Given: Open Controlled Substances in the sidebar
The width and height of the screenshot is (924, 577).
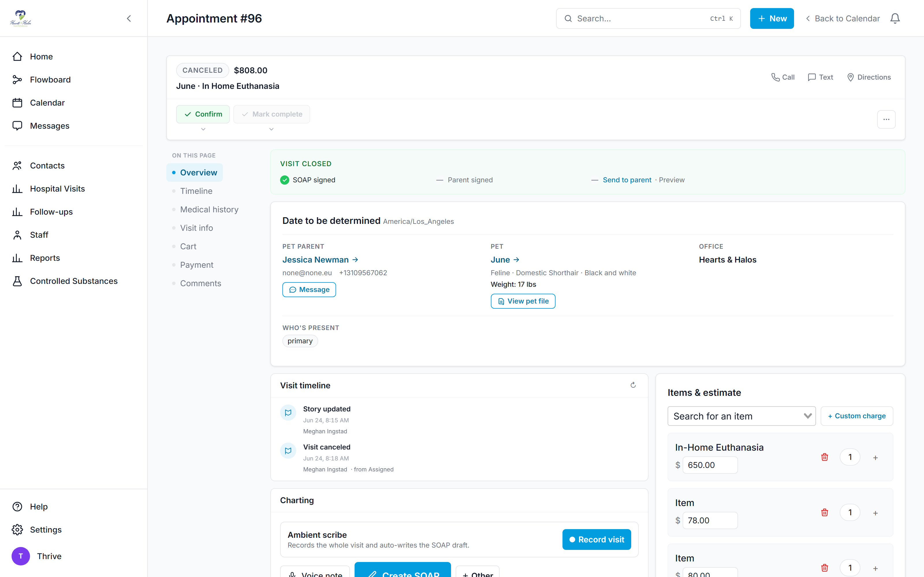Looking at the screenshot, I should coord(74,281).
